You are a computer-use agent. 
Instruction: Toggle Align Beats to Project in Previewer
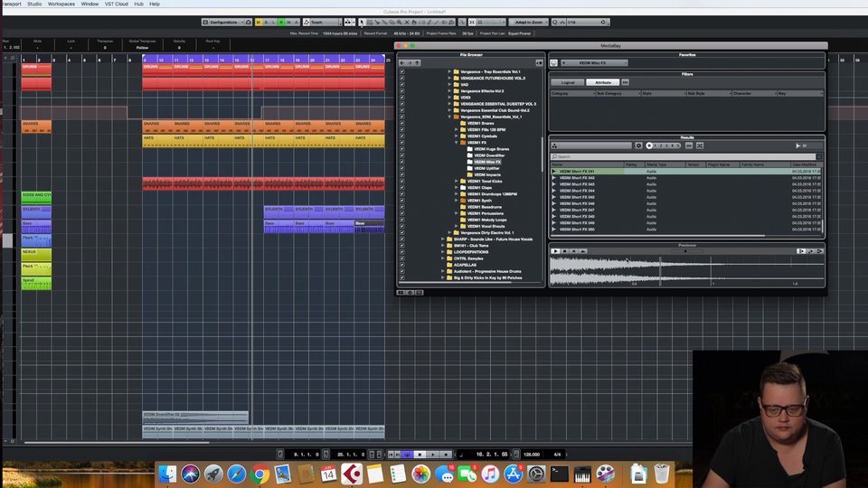pyautogui.click(x=810, y=251)
